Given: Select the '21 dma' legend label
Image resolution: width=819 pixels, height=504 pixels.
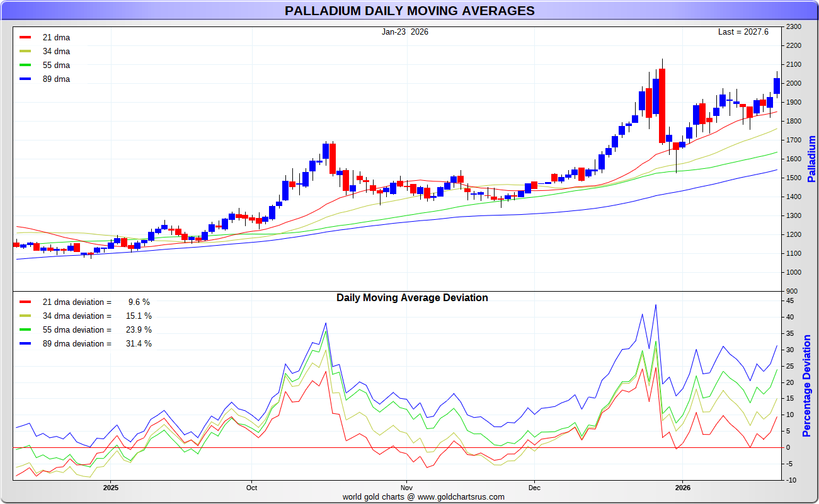Looking at the screenshot, I should pyautogui.click(x=56, y=38).
